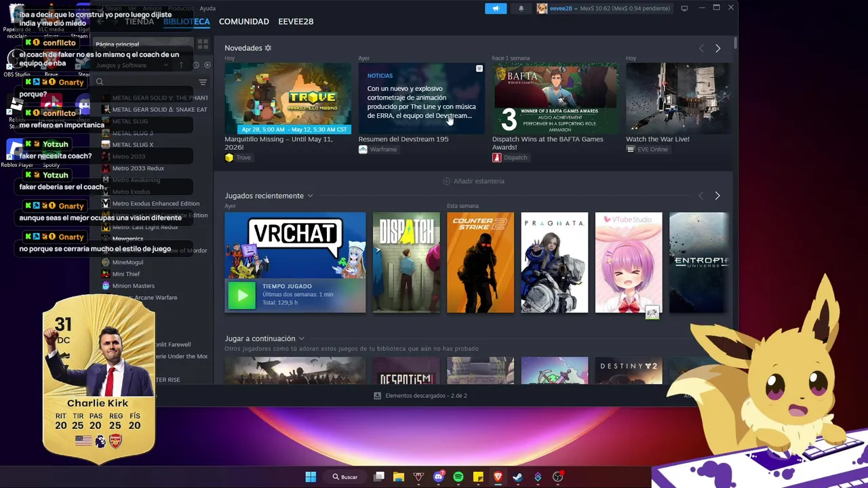Click the eevee28 profile avatar
868x488 pixels.
point(542,8)
